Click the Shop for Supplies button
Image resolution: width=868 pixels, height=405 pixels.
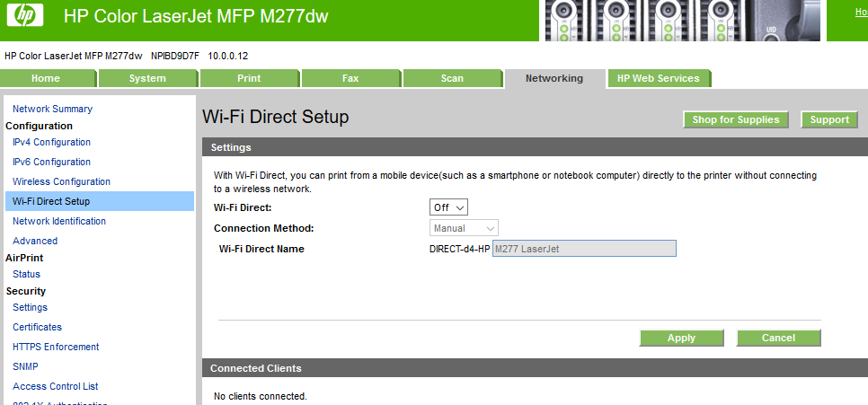(736, 119)
